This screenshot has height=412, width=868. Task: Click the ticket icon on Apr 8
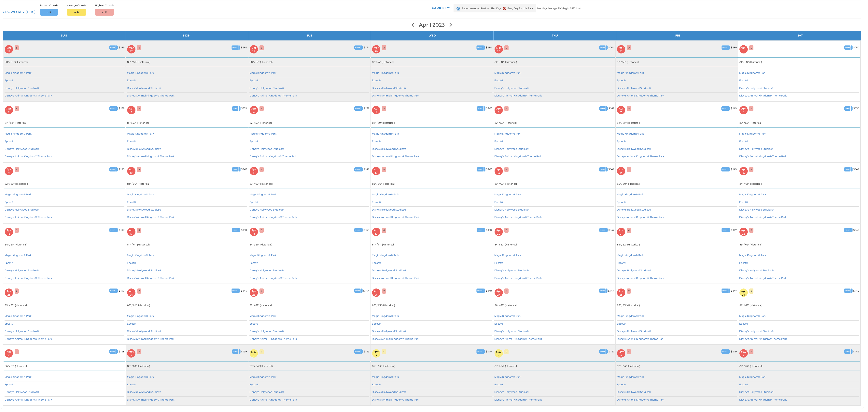click(x=848, y=109)
